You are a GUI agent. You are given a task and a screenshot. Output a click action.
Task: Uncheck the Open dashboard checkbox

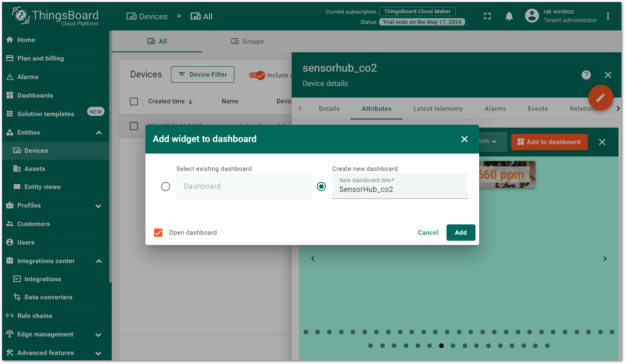pyautogui.click(x=158, y=233)
